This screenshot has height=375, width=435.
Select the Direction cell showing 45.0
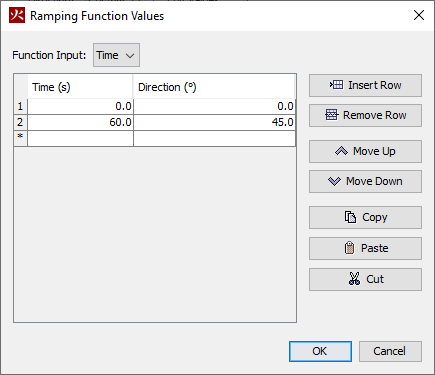(x=214, y=122)
